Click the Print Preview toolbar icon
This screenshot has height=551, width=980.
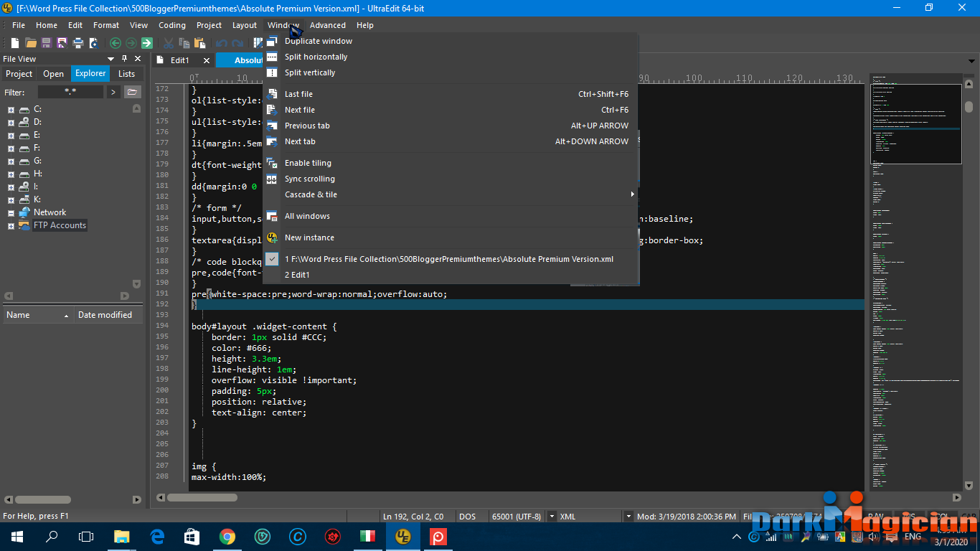[x=93, y=43]
